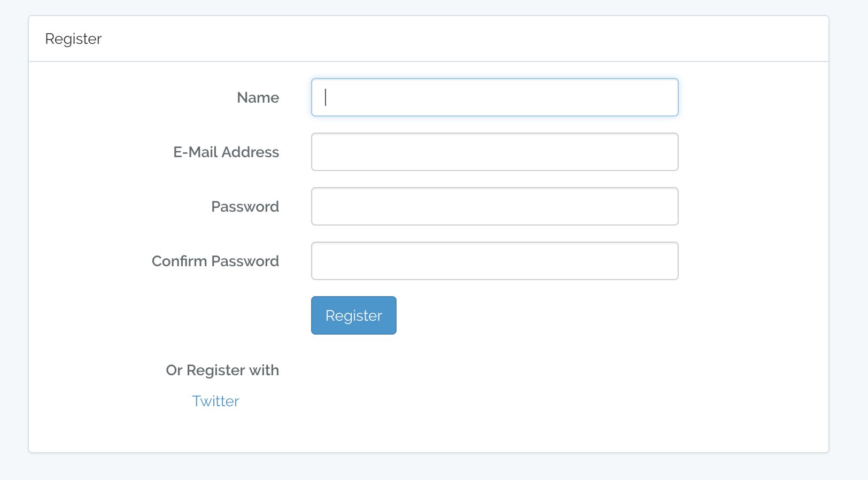The height and width of the screenshot is (480, 868).
Task: Click the Password label
Action: (245, 206)
